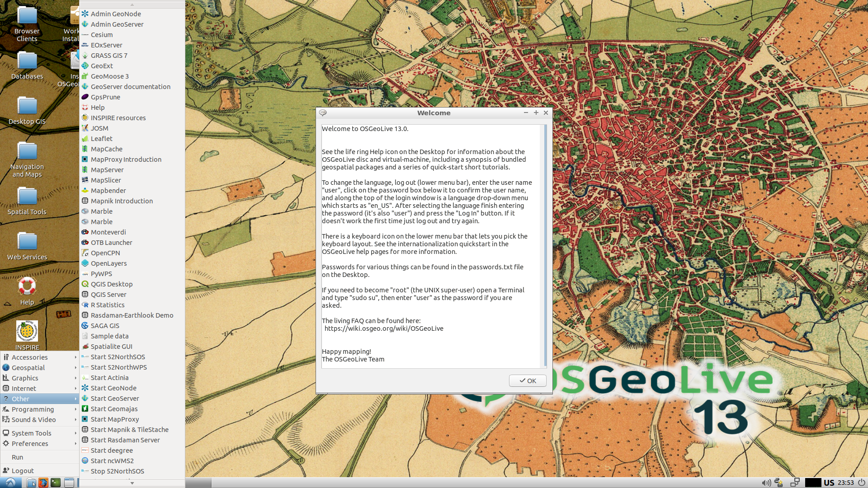
Task: Click the show desktop taskbar icon
Action: tap(69, 483)
